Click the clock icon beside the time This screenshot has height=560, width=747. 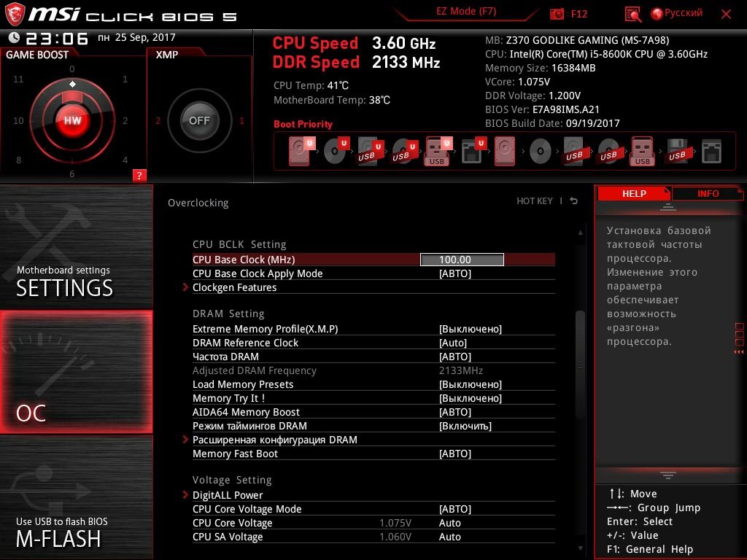pyautogui.click(x=14, y=38)
